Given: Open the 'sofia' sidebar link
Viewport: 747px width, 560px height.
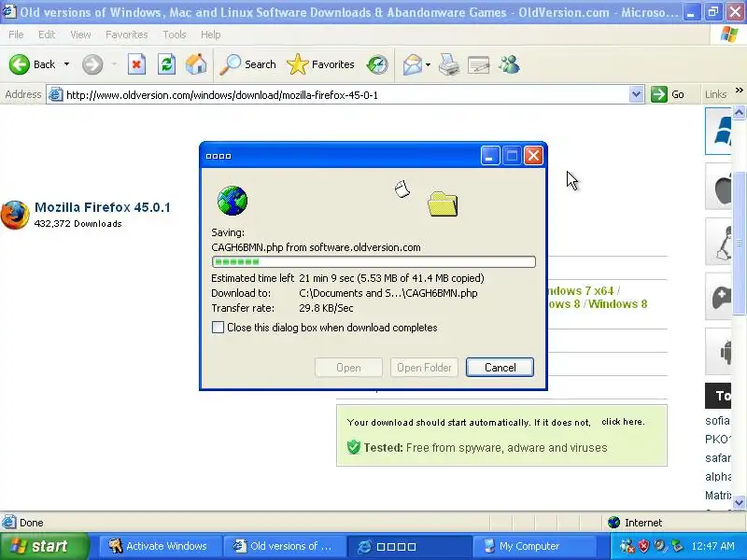Looking at the screenshot, I should click(x=717, y=421).
